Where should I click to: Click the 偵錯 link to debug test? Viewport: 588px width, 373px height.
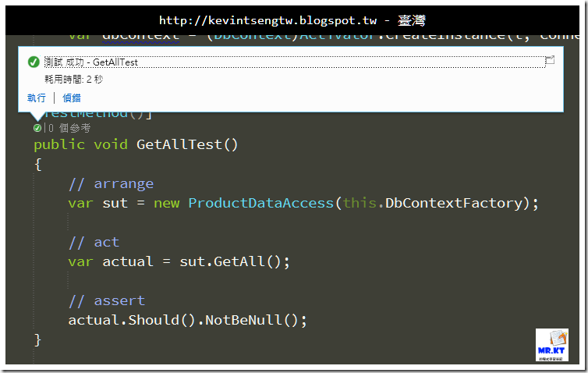pos(72,98)
